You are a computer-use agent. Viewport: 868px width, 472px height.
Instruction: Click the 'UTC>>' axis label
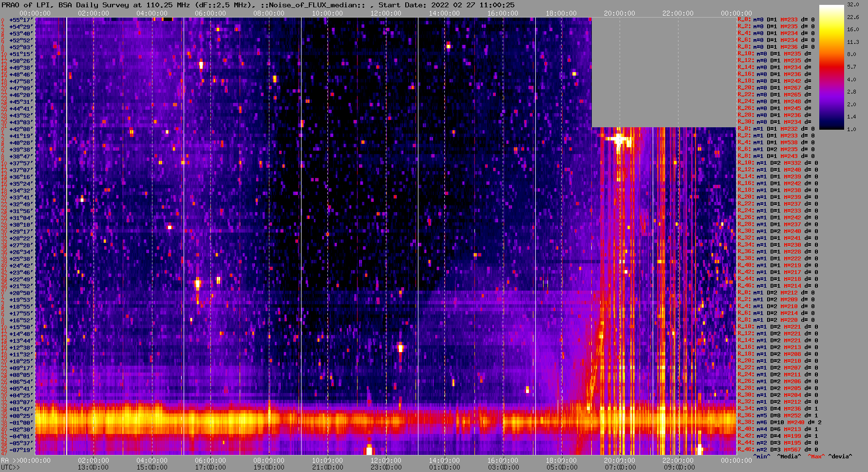pyautogui.click(x=10, y=467)
